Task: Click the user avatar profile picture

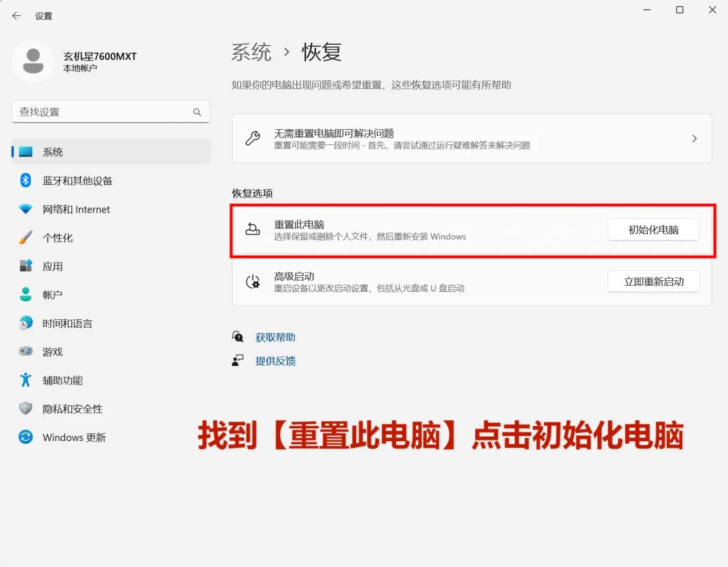Action: coord(33,61)
